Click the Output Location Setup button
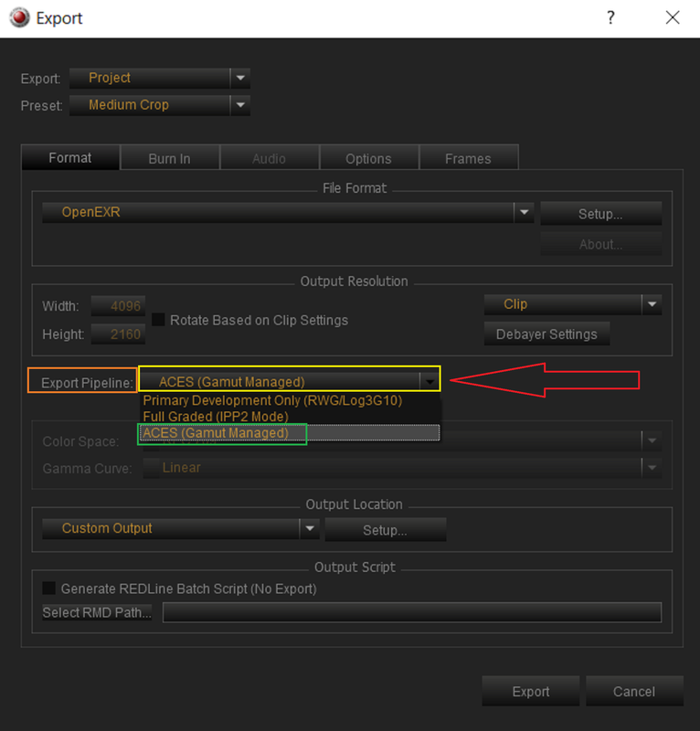 (386, 530)
